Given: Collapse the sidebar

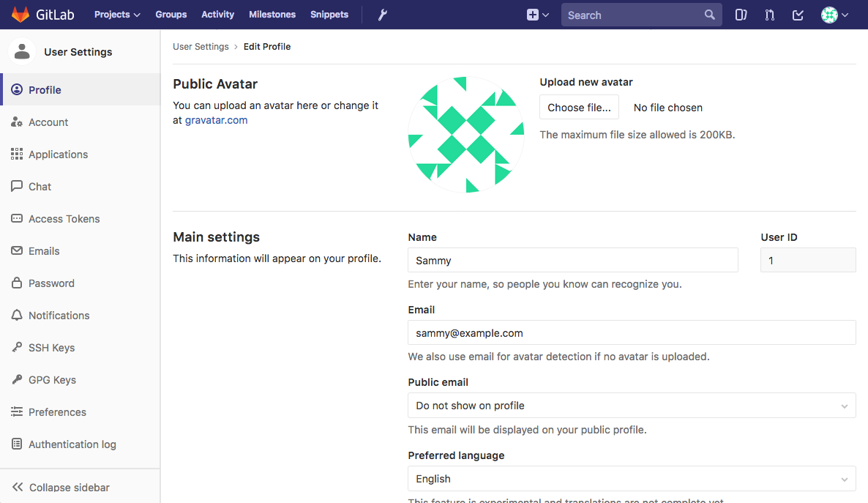Looking at the screenshot, I should pyautogui.click(x=69, y=487).
